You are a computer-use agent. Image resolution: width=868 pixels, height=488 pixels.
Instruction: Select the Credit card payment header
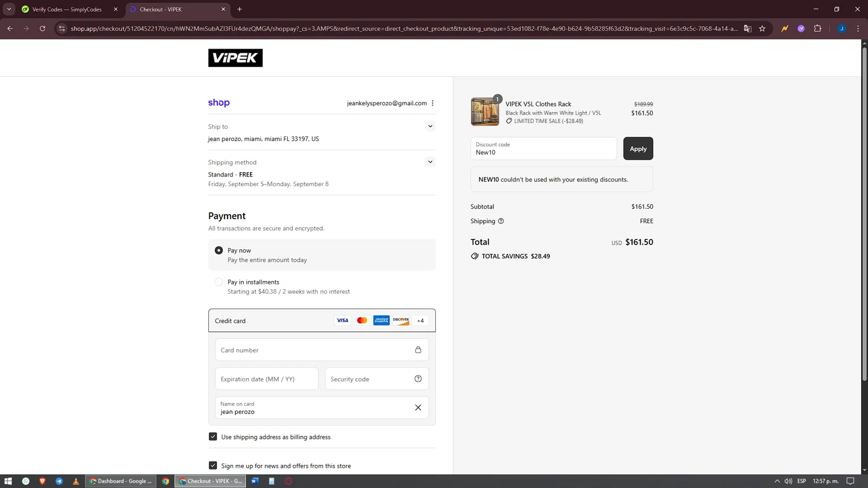[322, 320]
